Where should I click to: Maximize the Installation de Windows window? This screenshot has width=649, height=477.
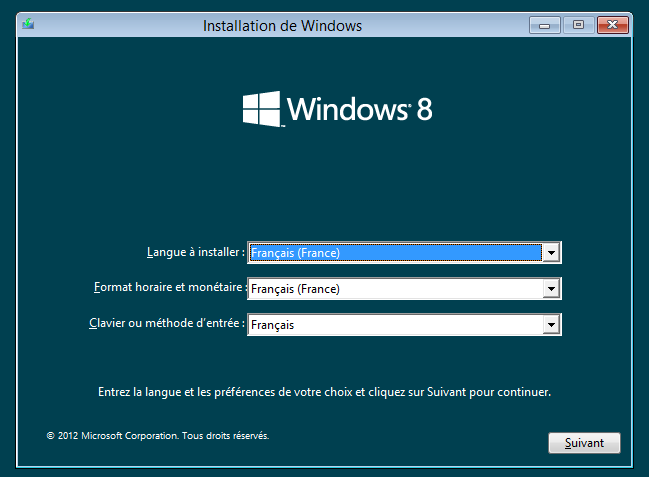[577, 25]
